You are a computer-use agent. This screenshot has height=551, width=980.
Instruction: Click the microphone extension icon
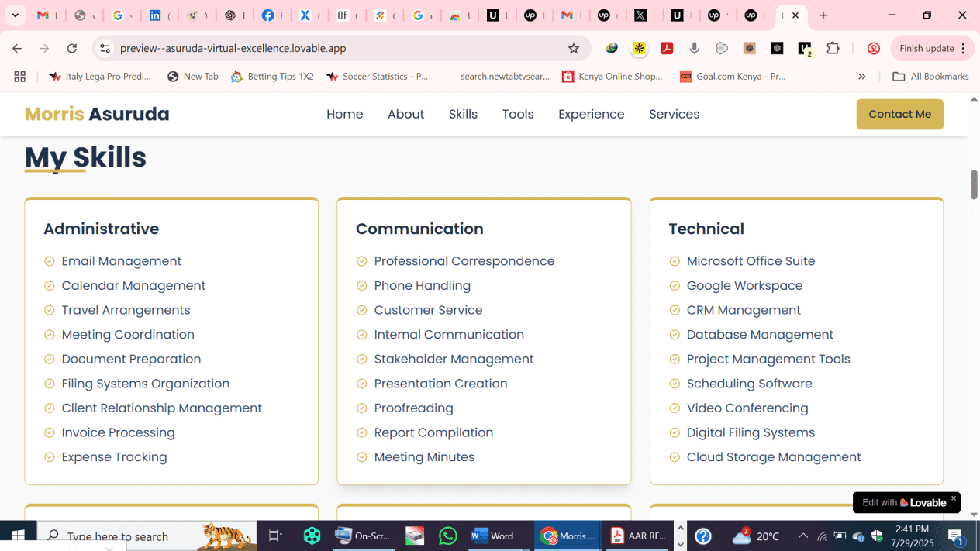pyautogui.click(x=694, y=48)
